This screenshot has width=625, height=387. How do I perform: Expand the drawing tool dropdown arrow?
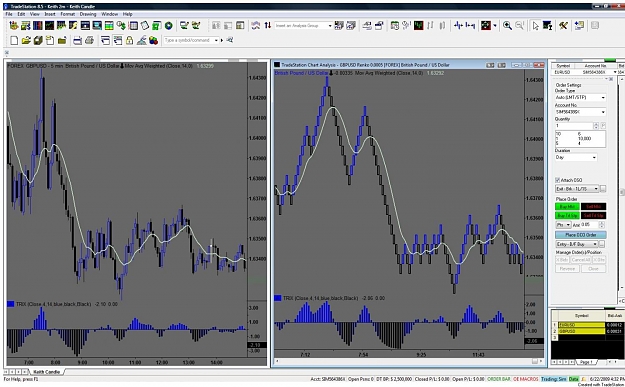pos(495,26)
